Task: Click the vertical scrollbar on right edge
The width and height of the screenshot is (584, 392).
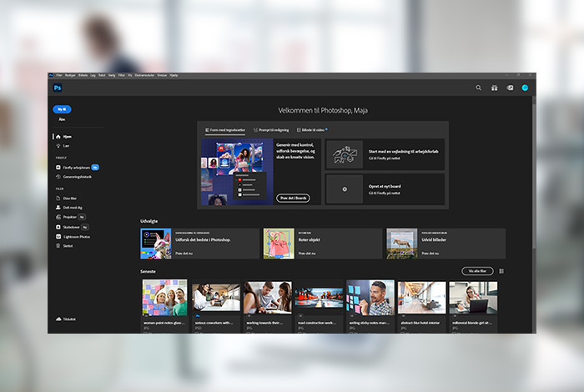Action: click(534, 175)
